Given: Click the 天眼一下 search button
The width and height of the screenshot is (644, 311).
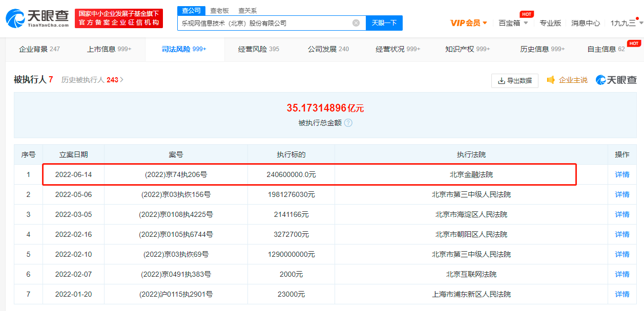Looking at the screenshot, I should pyautogui.click(x=384, y=23).
